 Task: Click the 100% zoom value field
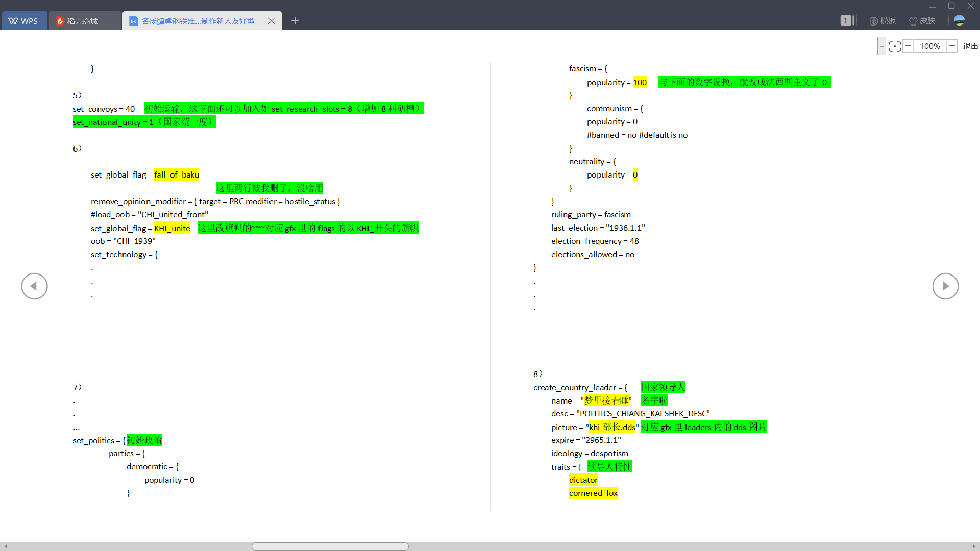click(x=930, y=46)
